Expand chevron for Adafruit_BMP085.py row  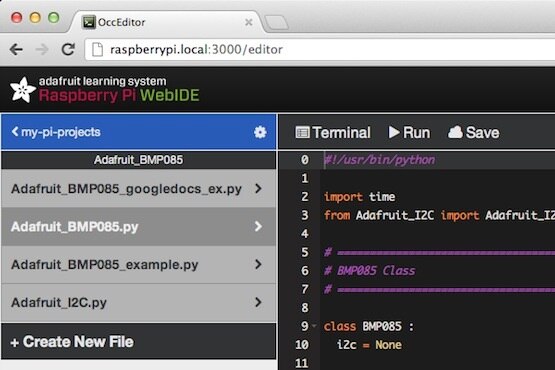(x=258, y=227)
